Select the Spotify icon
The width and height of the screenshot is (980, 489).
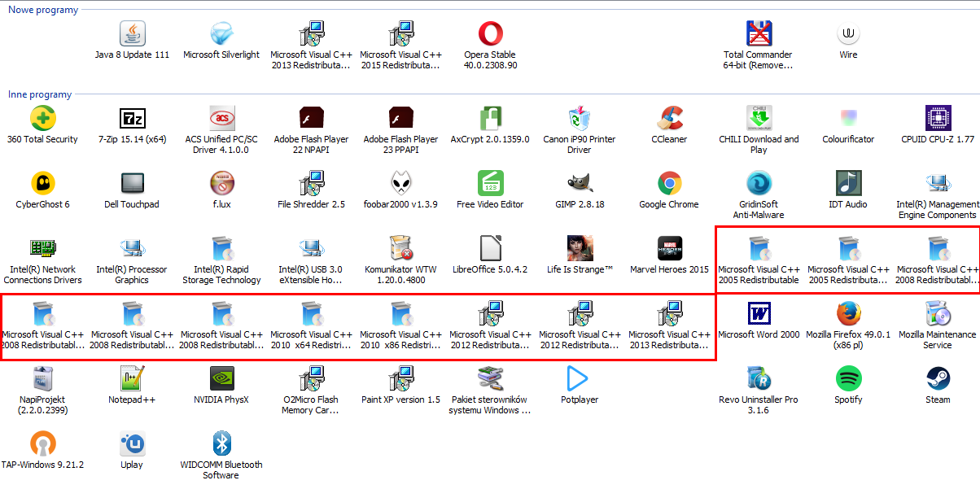coord(848,378)
